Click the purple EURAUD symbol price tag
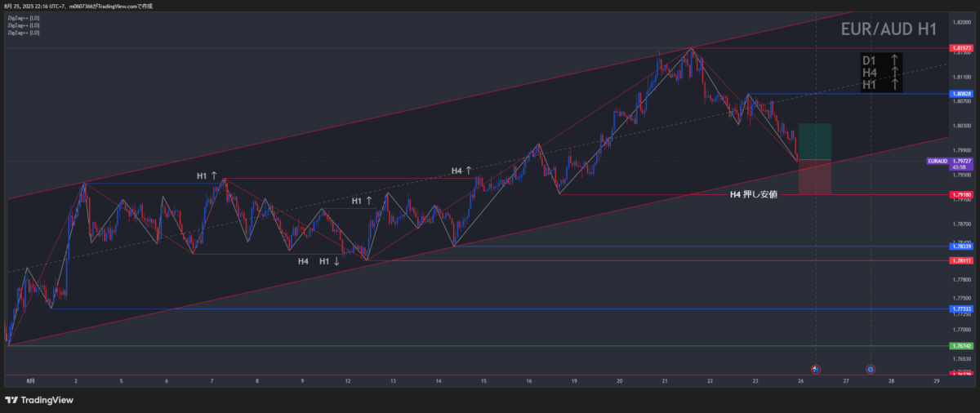980x413 pixels. coord(938,161)
